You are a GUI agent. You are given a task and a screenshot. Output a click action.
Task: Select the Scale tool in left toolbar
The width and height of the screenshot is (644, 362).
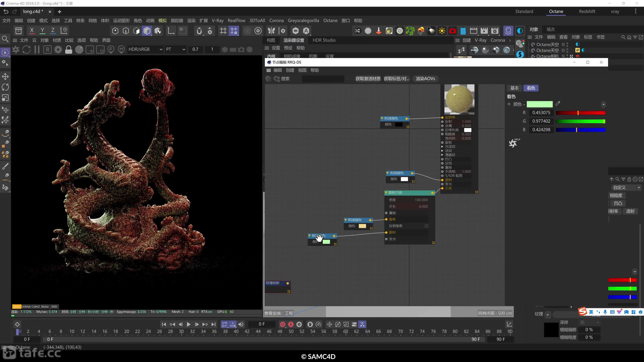[5, 98]
